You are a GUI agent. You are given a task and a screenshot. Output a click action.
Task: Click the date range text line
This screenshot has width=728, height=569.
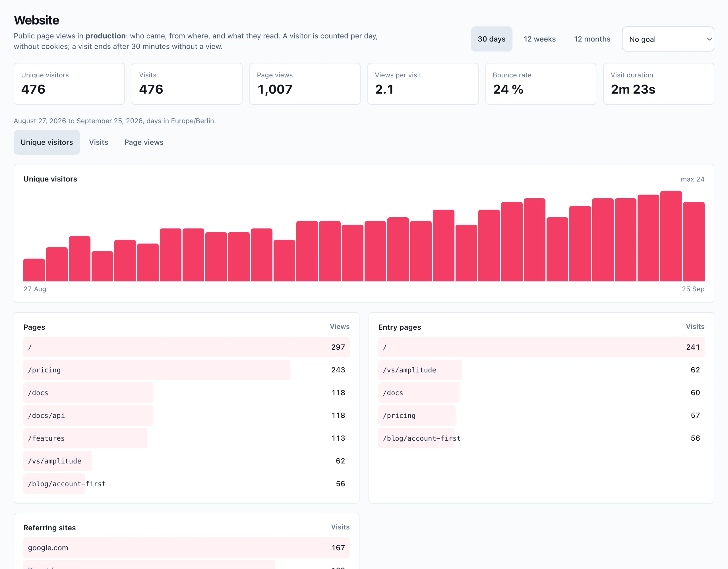115,121
